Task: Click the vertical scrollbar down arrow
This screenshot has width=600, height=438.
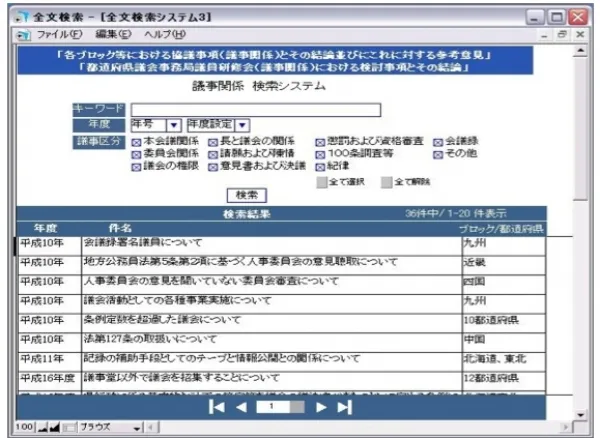Action: 580,415
